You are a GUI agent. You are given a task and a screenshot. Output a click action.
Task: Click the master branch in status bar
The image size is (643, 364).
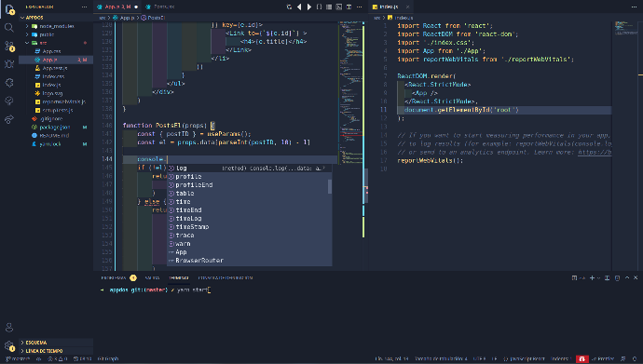(x=18, y=359)
